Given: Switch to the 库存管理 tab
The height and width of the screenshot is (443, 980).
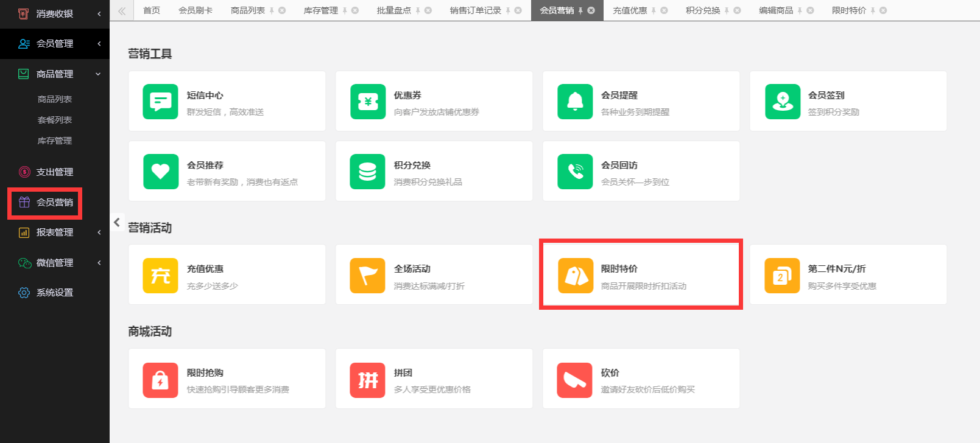Looking at the screenshot, I should [x=321, y=10].
